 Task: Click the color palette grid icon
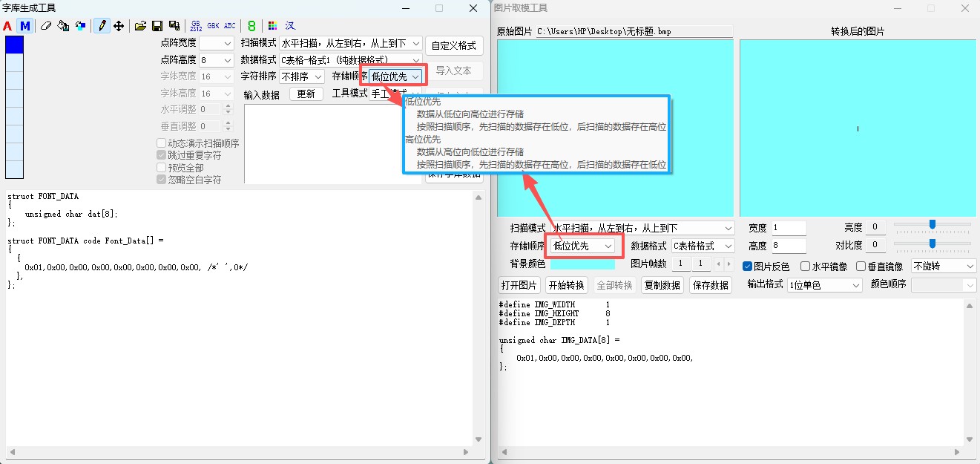(x=272, y=25)
